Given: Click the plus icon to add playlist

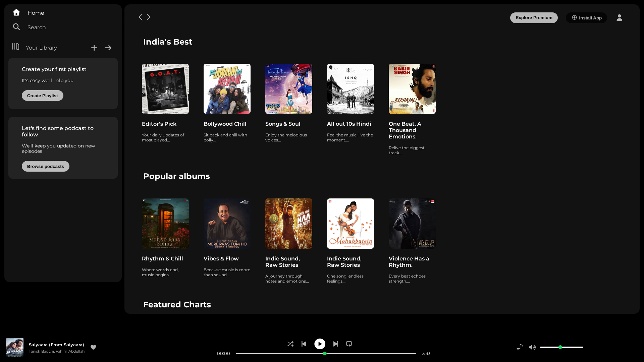Looking at the screenshot, I should 94,48.
